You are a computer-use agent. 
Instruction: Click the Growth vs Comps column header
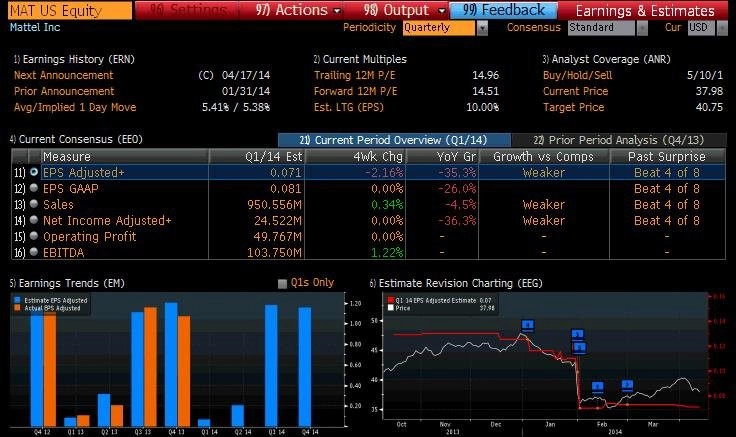[x=544, y=156]
